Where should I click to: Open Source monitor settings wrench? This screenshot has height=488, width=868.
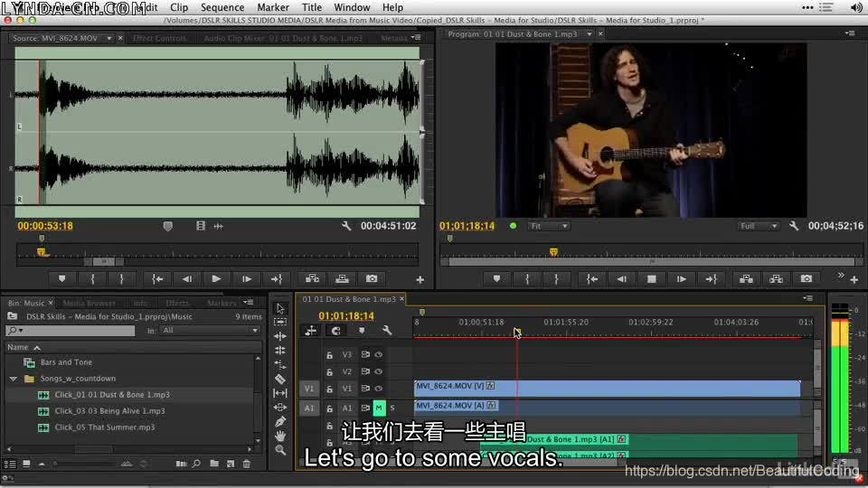point(346,226)
